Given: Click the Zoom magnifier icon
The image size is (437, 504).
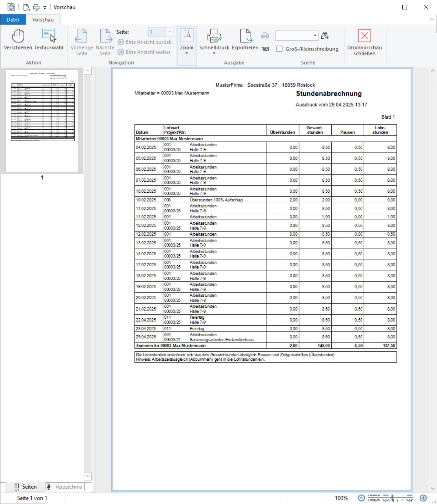Looking at the screenshot, I should pyautogui.click(x=187, y=35).
